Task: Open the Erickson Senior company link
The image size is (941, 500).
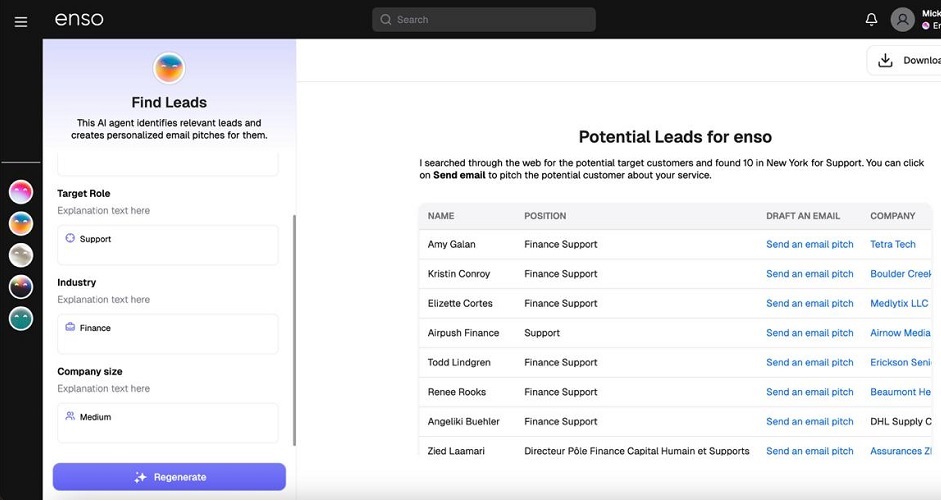Action: coord(901,363)
